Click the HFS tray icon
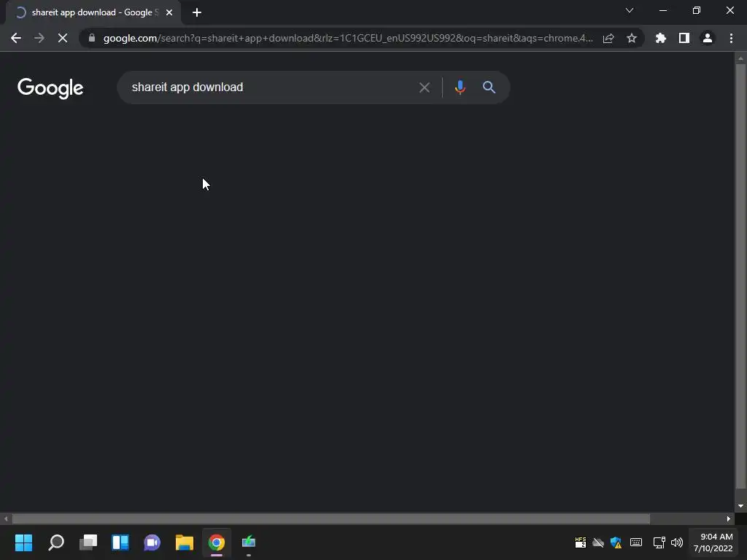Viewport: 747px width, 560px height. (x=581, y=542)
